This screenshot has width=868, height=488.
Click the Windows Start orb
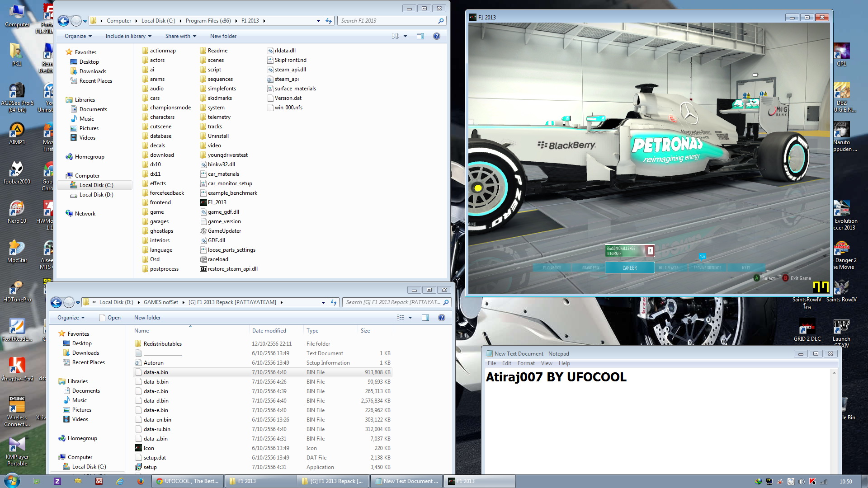point(12,480)
